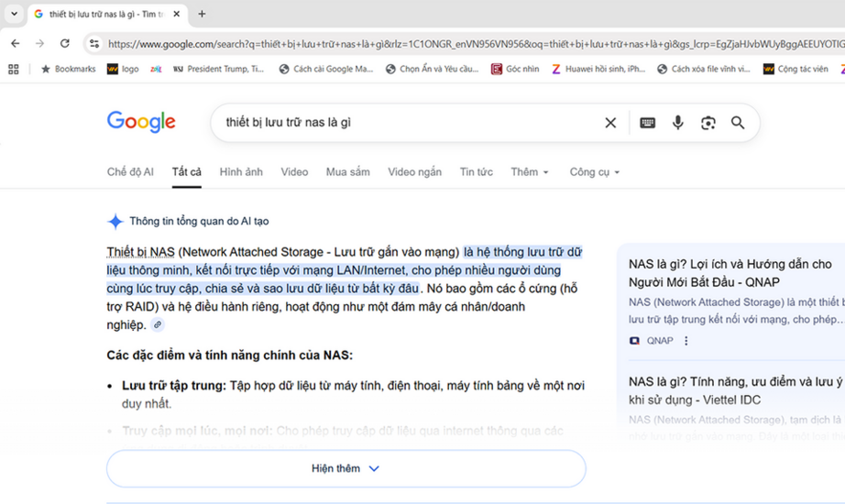This screenshot has height=504, width=845.
Task: Start voice search with microphone icon
Action: [x=678, y=123]
